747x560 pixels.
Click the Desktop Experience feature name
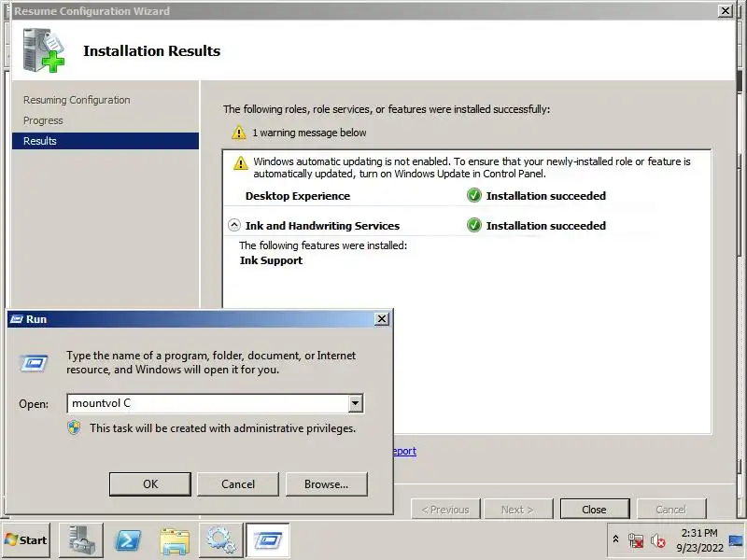pyautogui.click(x=298, y=196)
